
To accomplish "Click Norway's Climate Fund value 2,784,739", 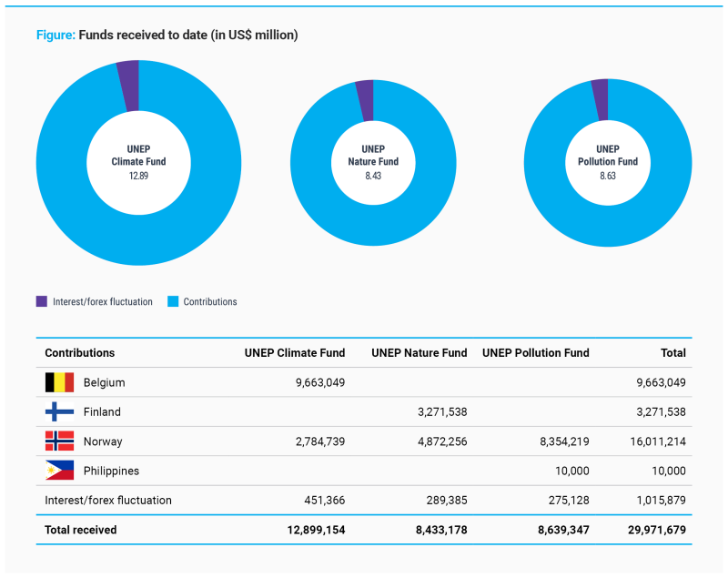I will pyautogui.click(x=320, y=441).
